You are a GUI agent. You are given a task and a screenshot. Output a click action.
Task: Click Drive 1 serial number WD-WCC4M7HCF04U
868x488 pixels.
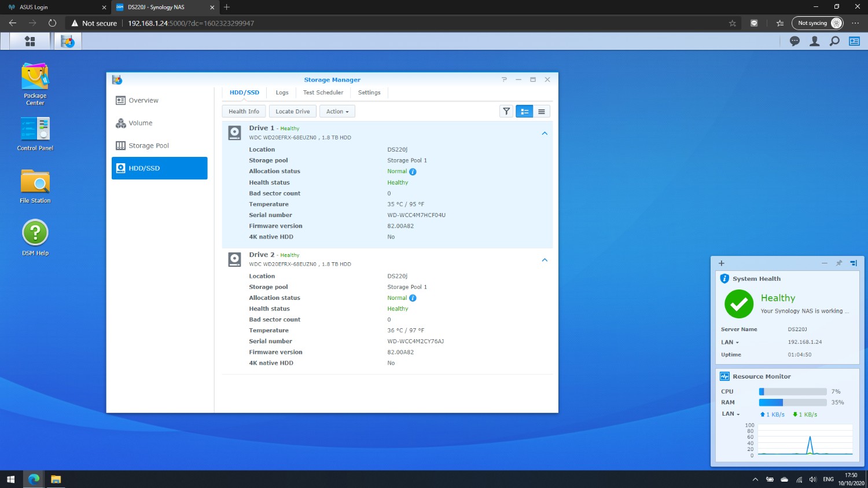point(416,215)
